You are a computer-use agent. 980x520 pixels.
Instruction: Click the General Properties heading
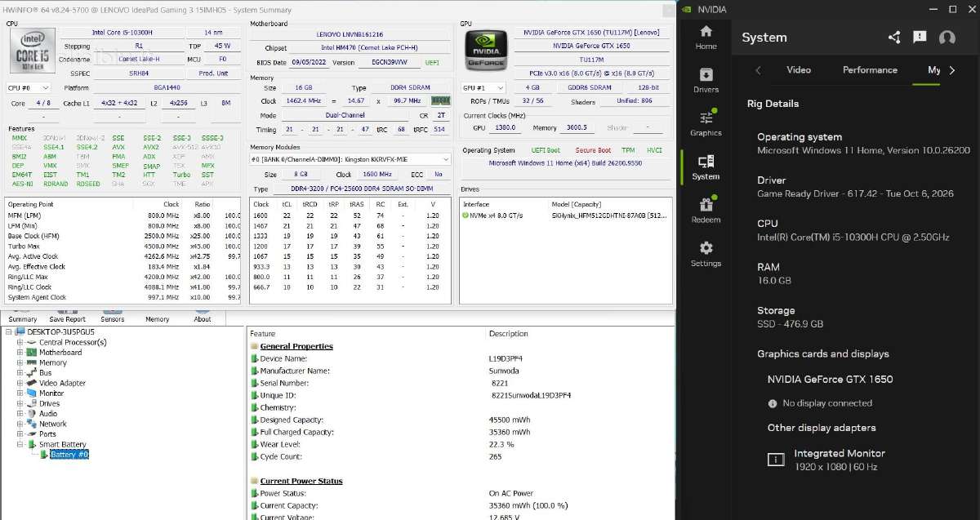296,346
